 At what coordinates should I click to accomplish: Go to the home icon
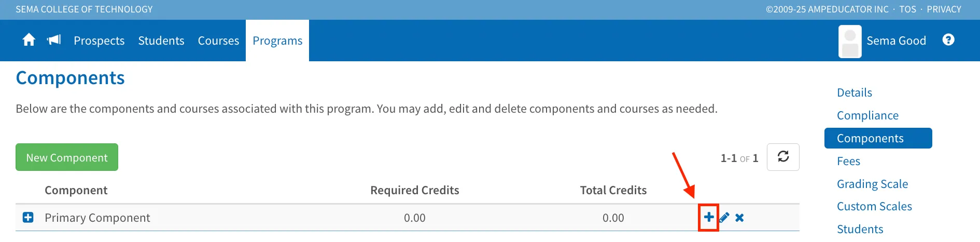29,40
